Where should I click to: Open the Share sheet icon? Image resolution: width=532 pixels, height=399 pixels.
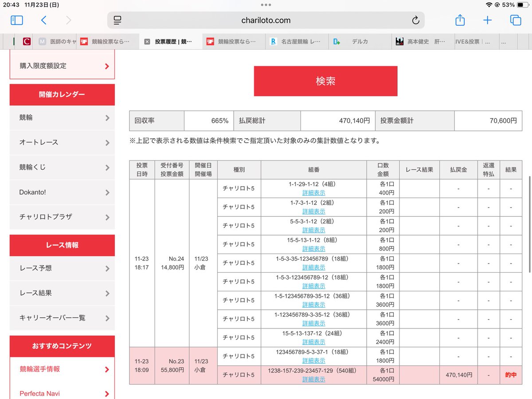click(x=460, y=20)
